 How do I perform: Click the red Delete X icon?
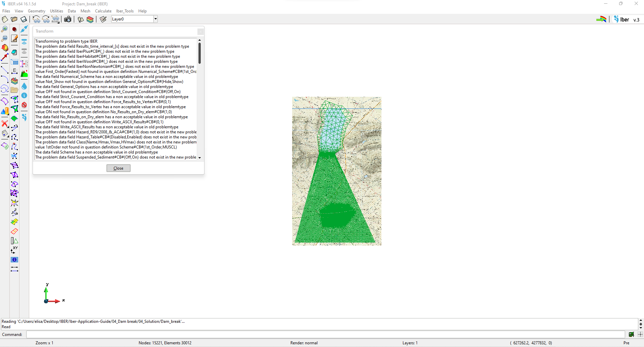point(5,124)
